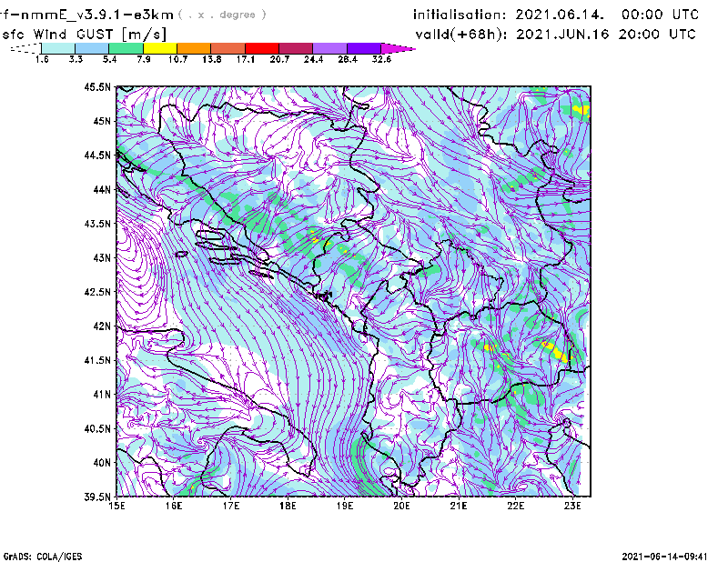Click the '2021.JUN.16 20:00 UTC' text
The image size is (728, 562).
tap(606, 35)
